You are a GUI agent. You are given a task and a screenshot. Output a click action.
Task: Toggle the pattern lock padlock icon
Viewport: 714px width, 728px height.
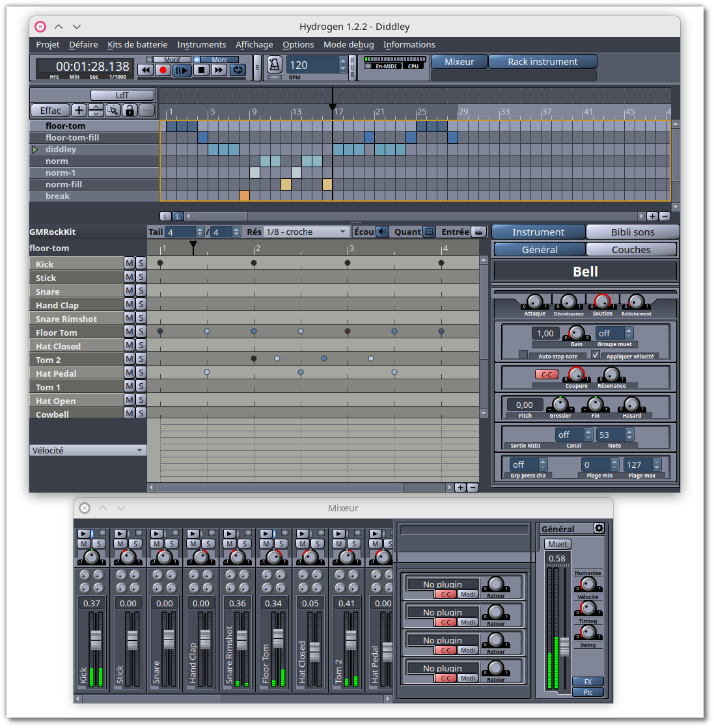pyautogui.click(x=130, y=111)
